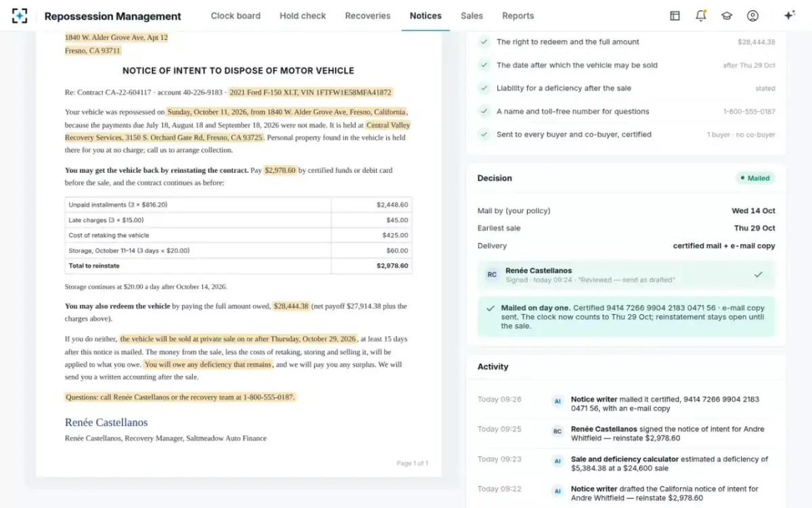
Task: Click the 'Page 1 of 1' footer
Action: [412, 463]
